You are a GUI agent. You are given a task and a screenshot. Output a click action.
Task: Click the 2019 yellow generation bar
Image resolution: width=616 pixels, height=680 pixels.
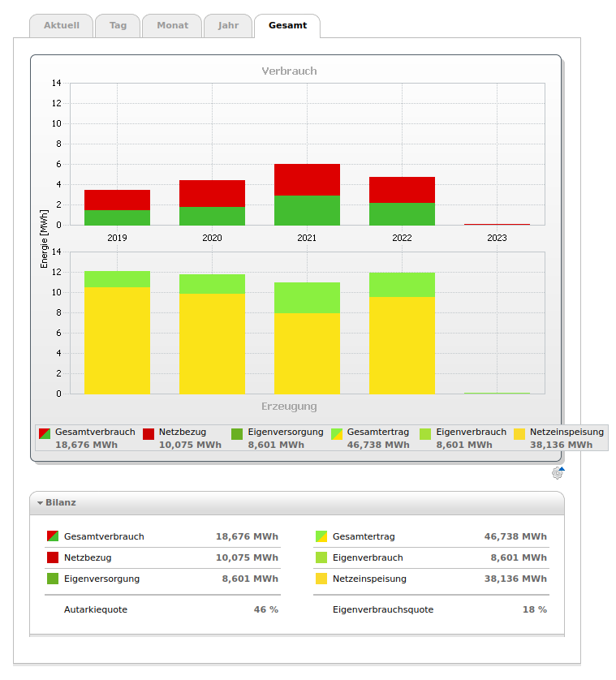[x=117, y=341]
